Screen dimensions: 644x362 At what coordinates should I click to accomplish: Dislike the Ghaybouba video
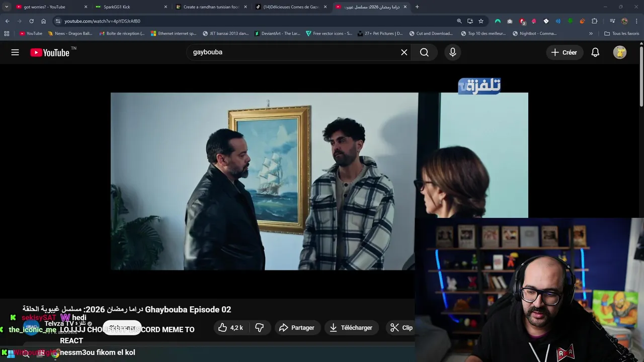(260, 328)
